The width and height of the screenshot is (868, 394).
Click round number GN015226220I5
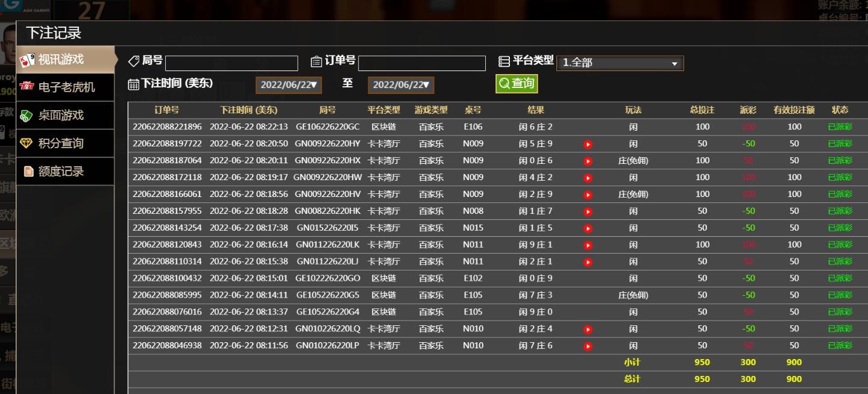click(327, 228)
